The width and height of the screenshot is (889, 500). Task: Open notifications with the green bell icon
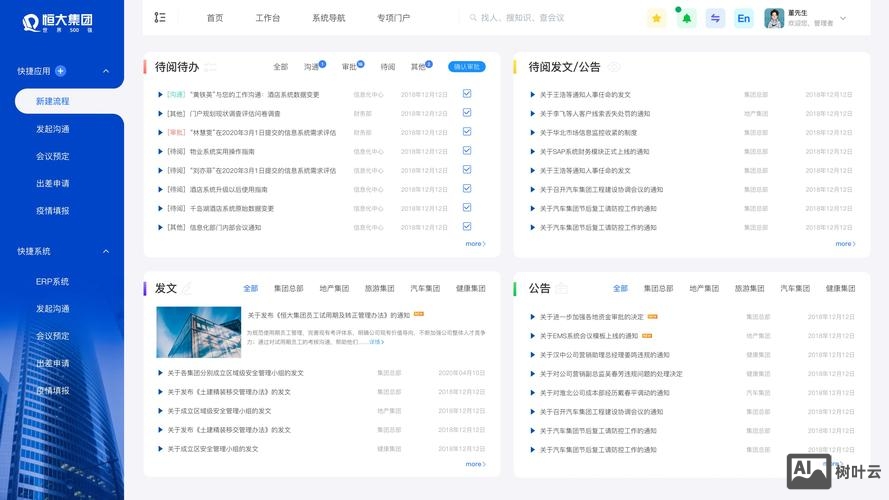click(x=686, y=18)
